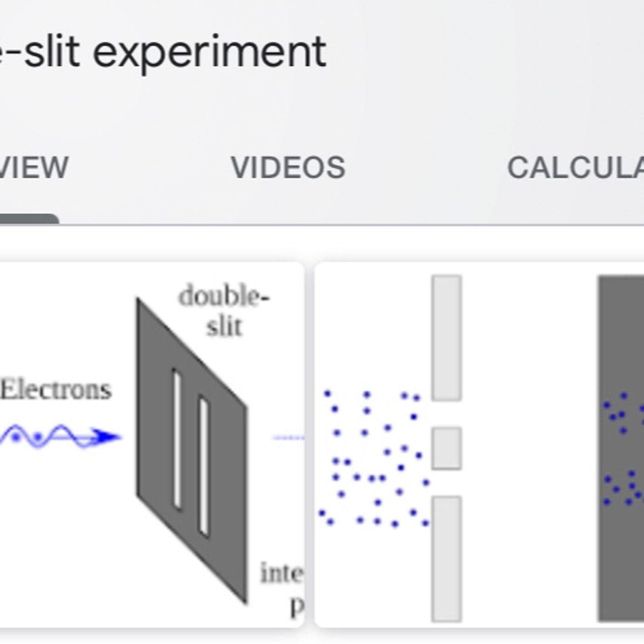Click the partial 'inte' label in diagram
644x644 pixels.
tap(282, 573)
